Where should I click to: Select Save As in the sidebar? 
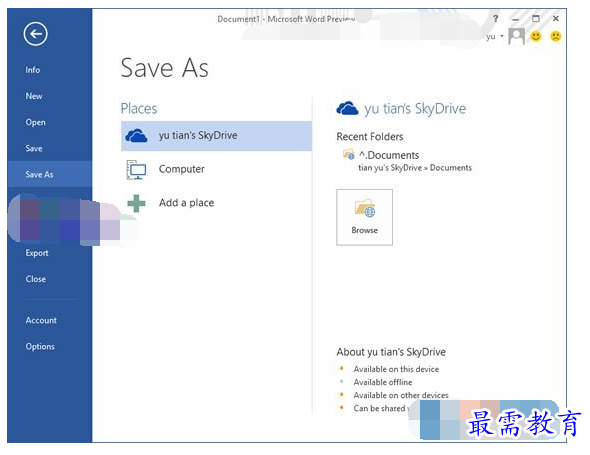(49, 174)
